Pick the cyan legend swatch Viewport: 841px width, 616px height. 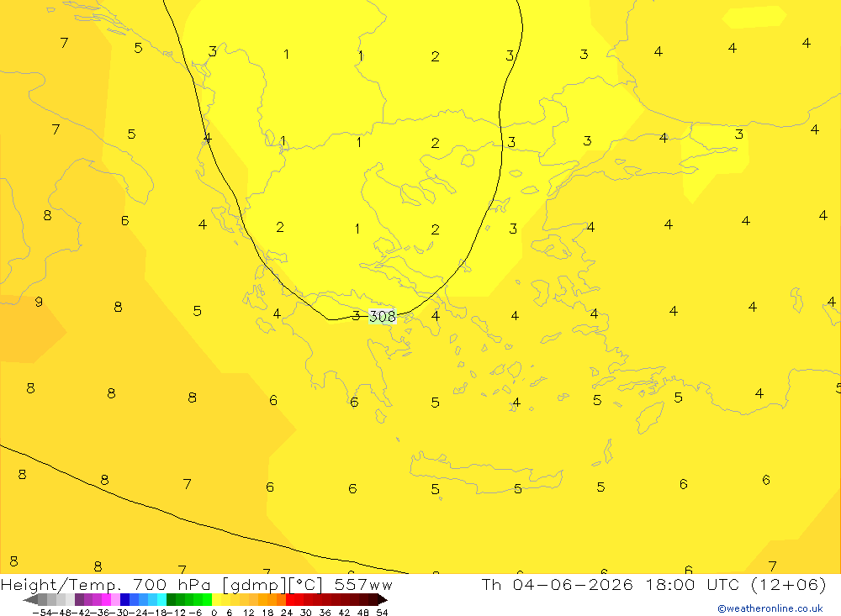click(x=161, y=600)
